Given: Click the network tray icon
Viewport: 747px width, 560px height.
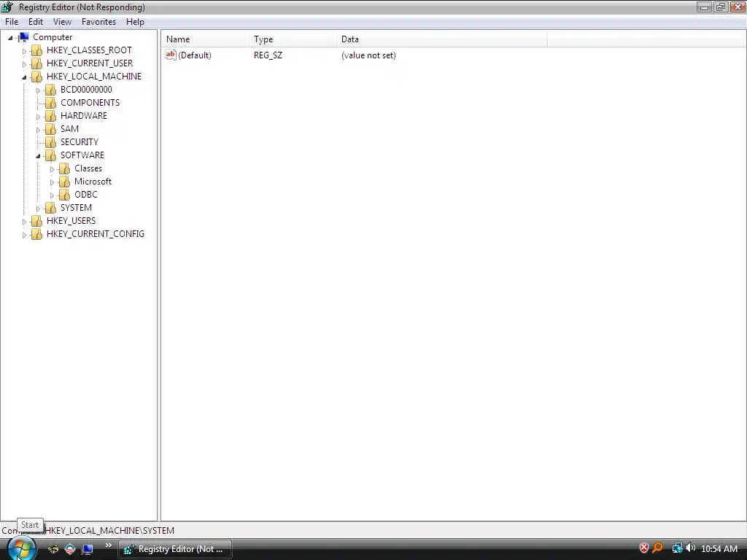Looking at the screenshot, I should pyautogui.click(x=677, y=548).
